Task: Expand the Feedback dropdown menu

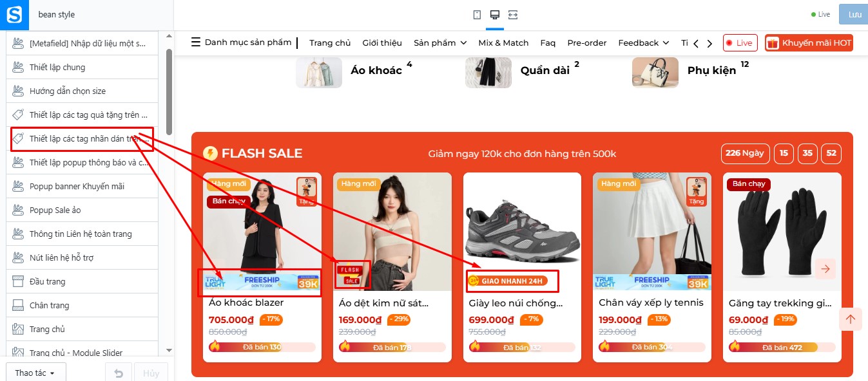Action: tap(644, 43)
